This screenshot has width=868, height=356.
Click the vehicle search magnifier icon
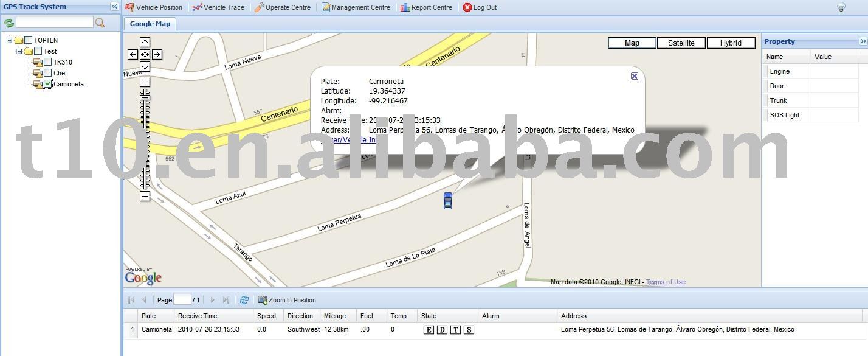point(100,23)
